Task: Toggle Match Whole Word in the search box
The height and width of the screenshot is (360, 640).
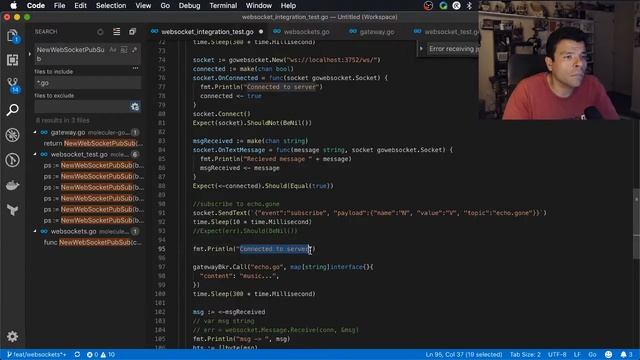Action: coord(124,50)
